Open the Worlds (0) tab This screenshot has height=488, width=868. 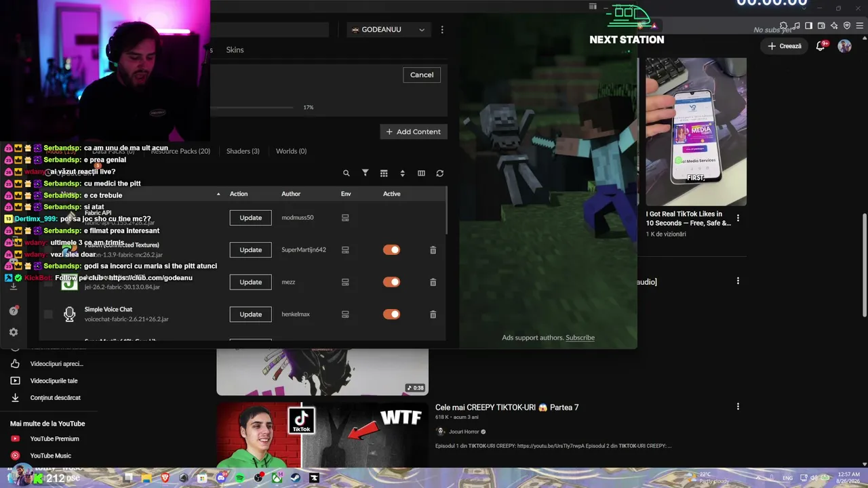(291, 151)
